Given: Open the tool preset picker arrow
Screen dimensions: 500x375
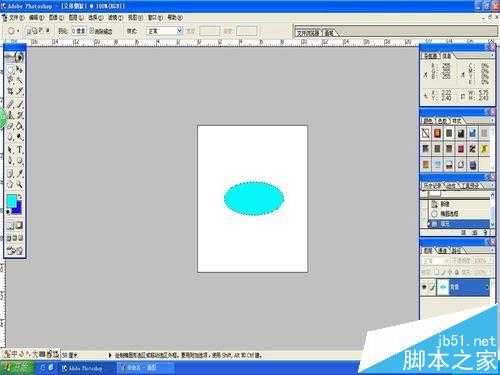Looking at the screenshot, I should (x=18, y=31).
